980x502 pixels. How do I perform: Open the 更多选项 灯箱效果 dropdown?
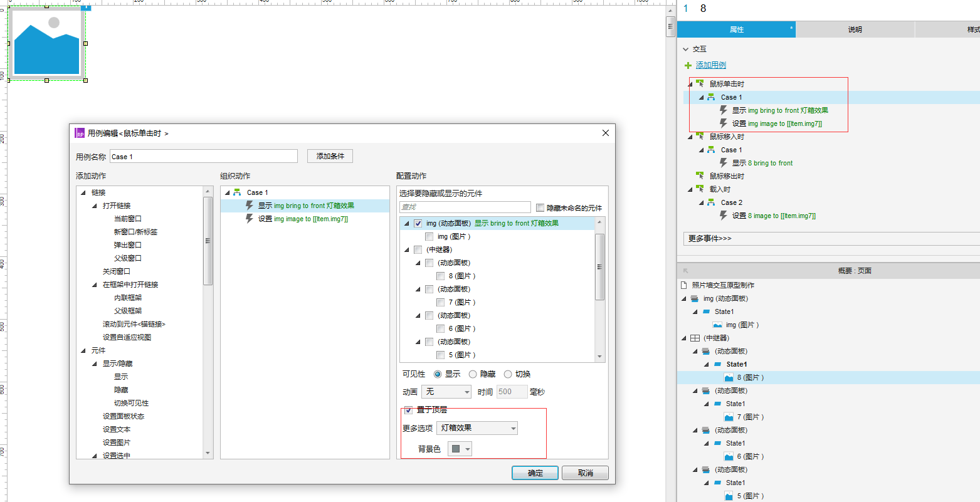(477, 428)
